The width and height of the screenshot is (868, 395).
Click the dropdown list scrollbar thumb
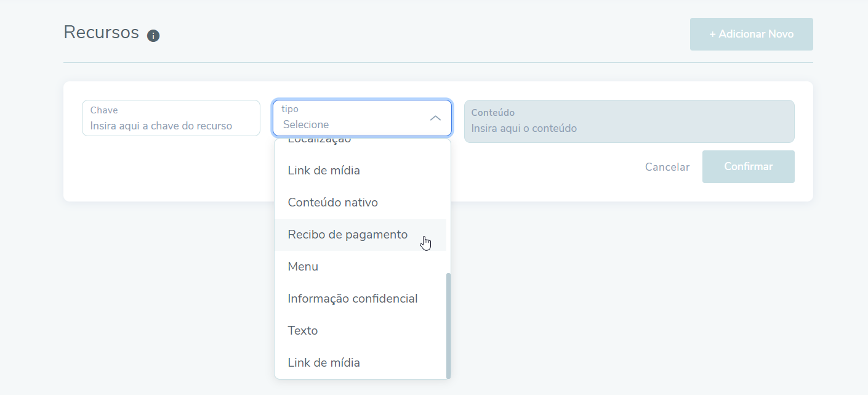tap(448, 325)
